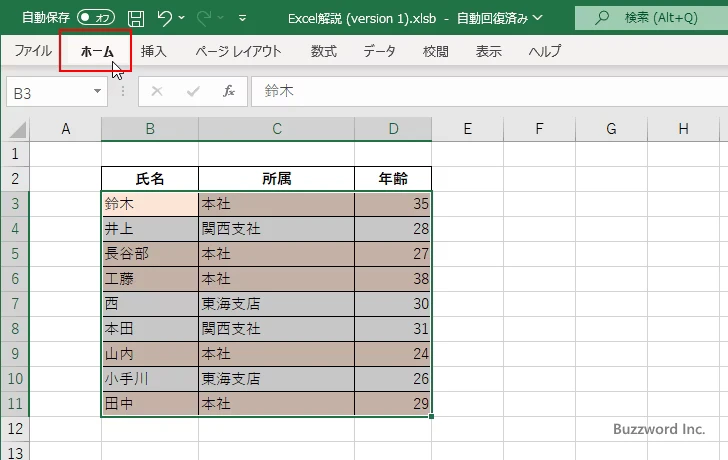Select column H header
Viewport: 728px width, 460px height.
click(683, 129)
